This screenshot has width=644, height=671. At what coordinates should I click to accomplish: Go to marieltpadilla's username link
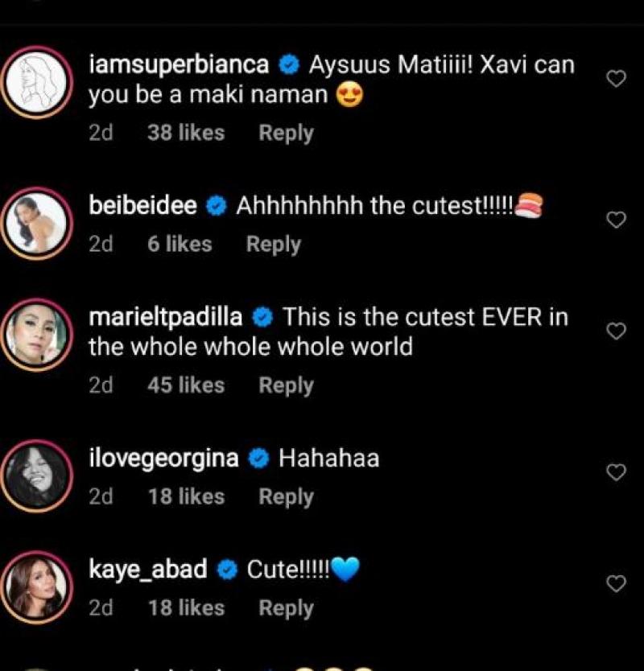pos(165,318)
